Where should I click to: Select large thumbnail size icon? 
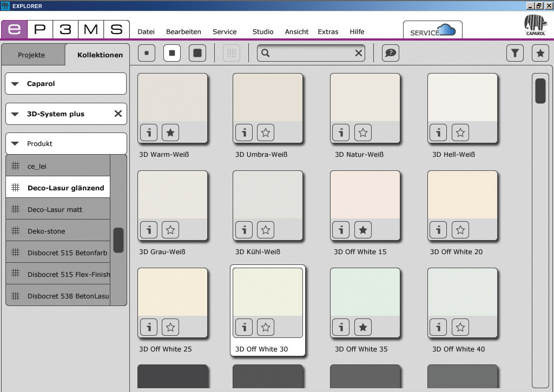pos(197,53)
